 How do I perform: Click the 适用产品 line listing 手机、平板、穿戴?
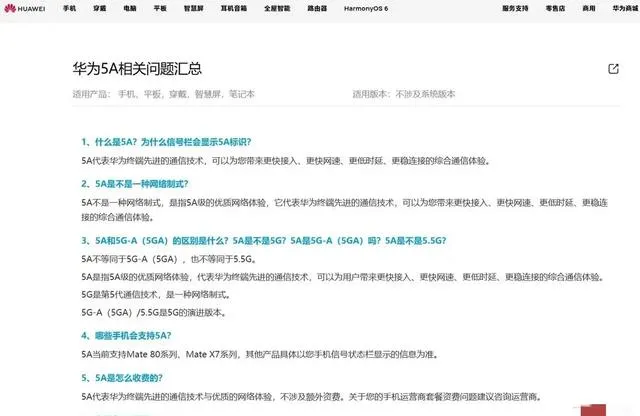pos(163,94)
